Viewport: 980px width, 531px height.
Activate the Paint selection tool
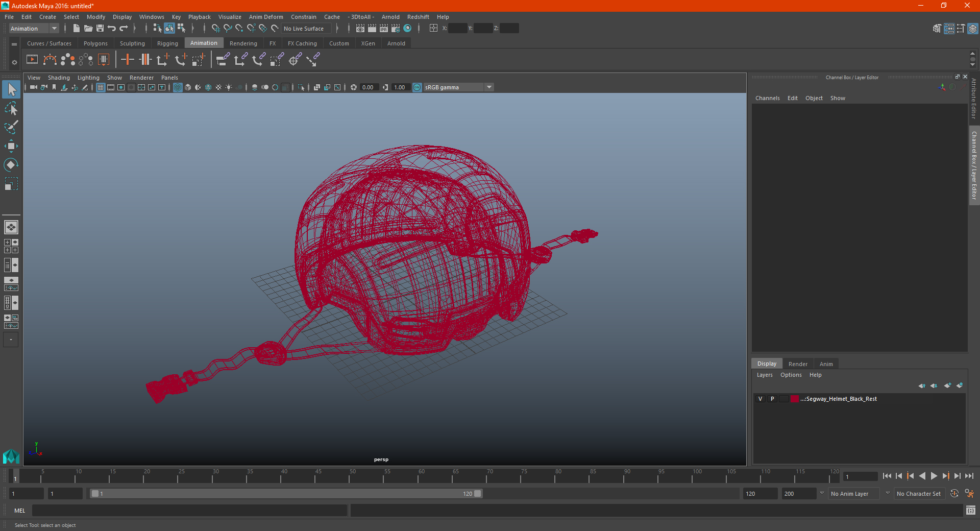tap(11, 127)
